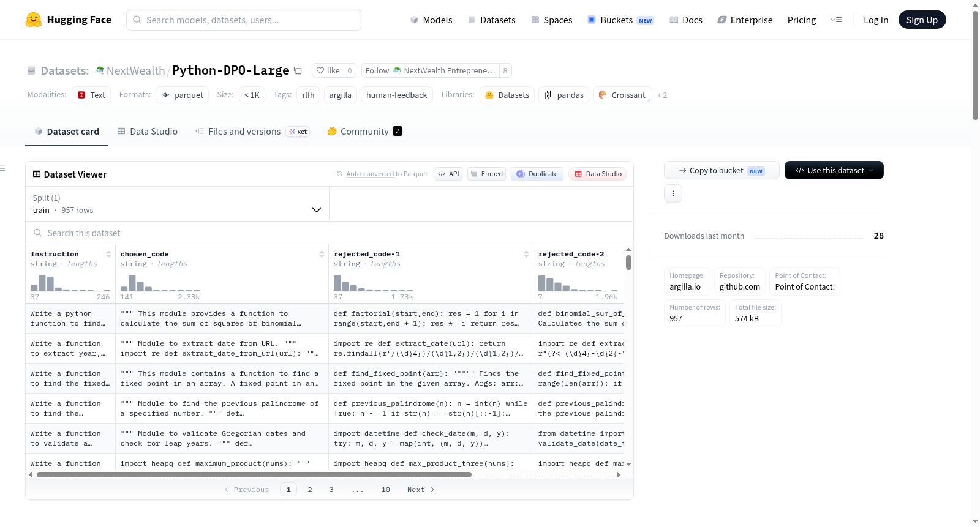980x527 pixels.
Task: Jump to page 10 of the dataset
Action: coord(386,490)
